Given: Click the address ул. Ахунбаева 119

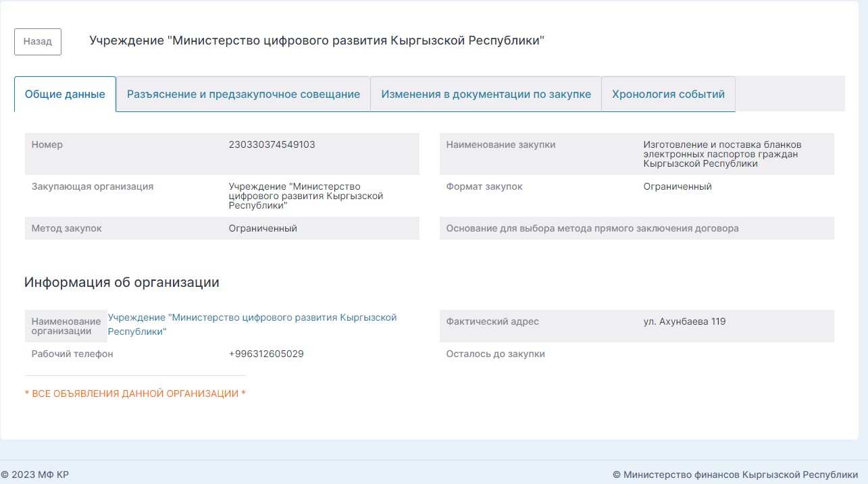Looking at the screenshot, I should click(684, 322).
